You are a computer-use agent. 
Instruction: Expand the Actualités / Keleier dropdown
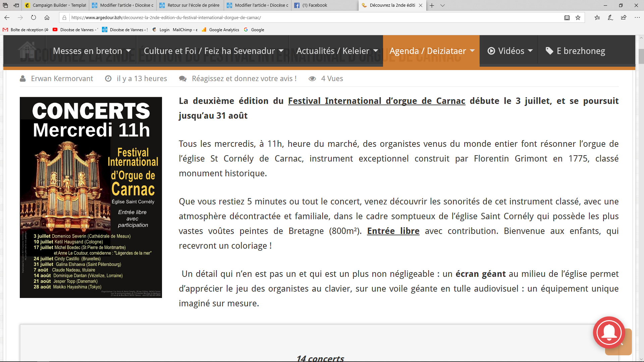(337, 51)
